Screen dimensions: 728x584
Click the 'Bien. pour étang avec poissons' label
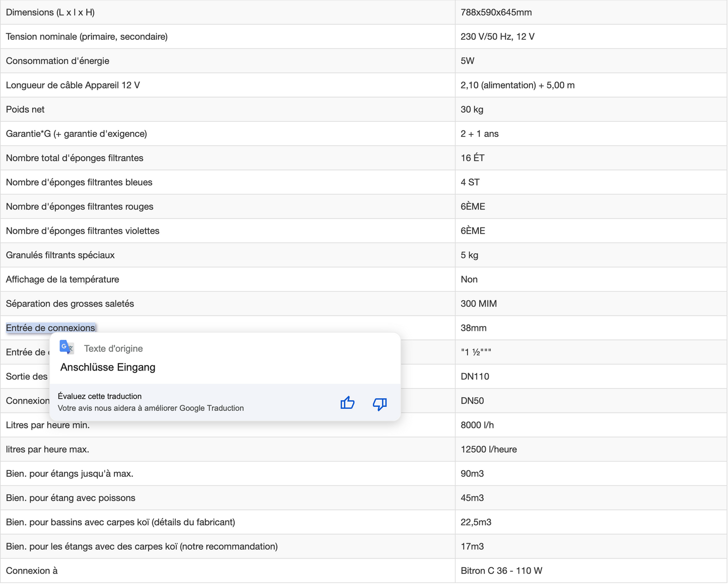pos(71,498)
